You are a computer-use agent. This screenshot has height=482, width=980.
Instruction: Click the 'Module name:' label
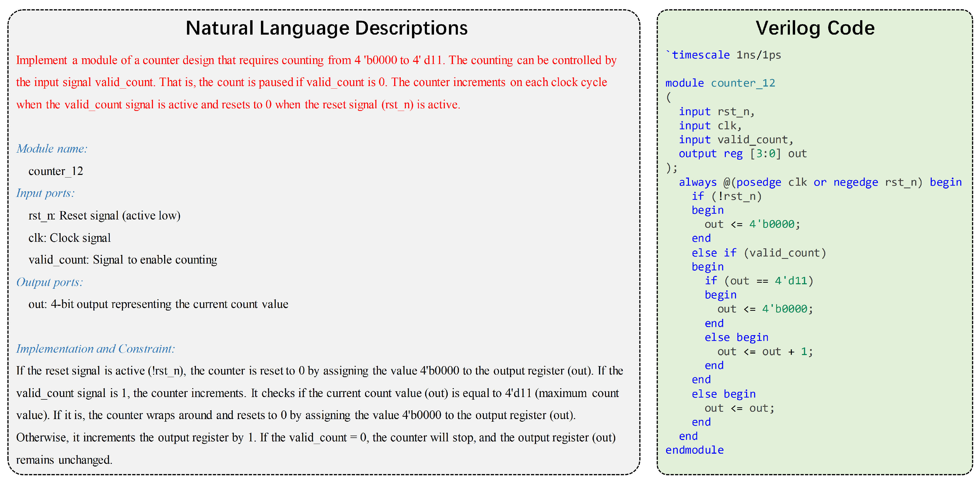(x=52, y=149)
